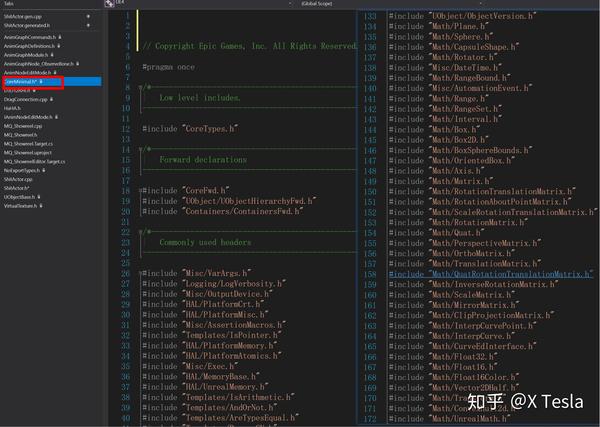The width and height of the screenshot is (600, 427).
Task: Open MQ_ShowreelEditor.Target.cs tab
Action: [34, 161]
